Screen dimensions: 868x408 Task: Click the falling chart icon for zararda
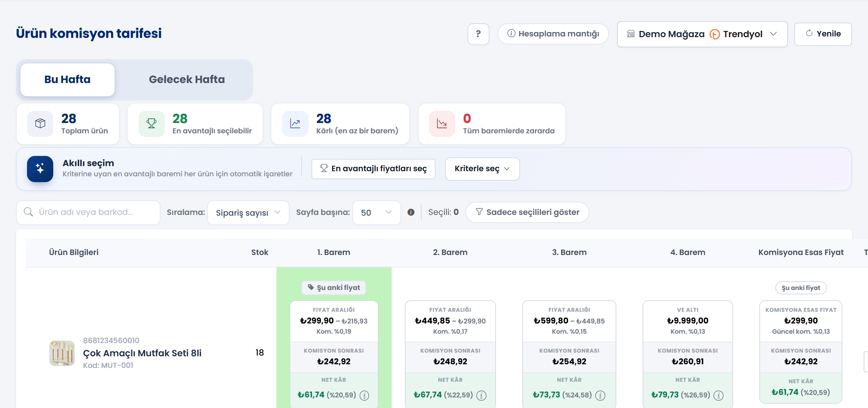pos(442,123)
